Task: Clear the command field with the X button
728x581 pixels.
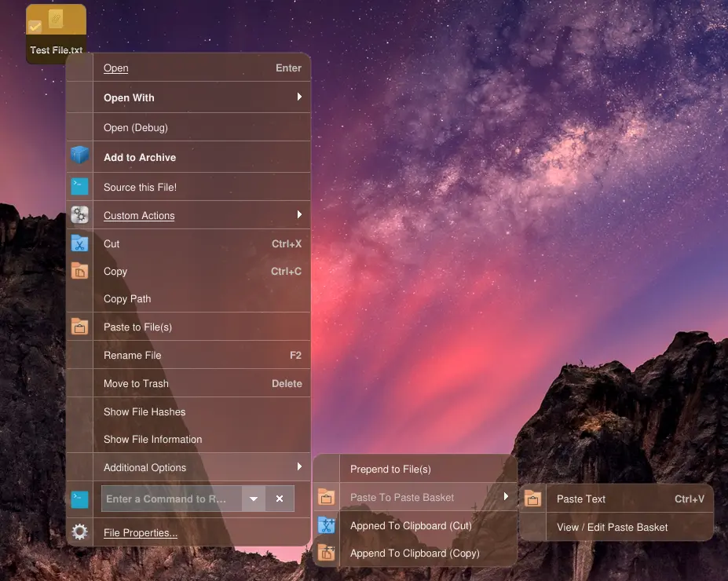Action: (280, 499)
